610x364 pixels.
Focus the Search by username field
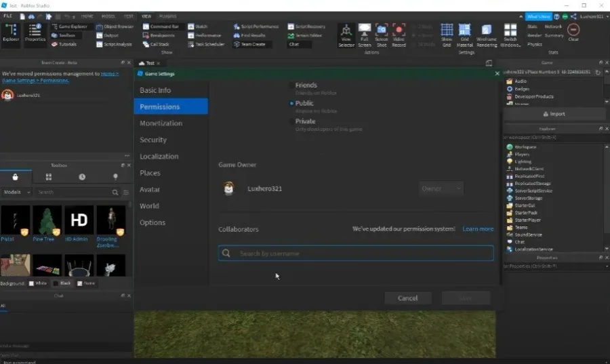tap(356, 254)
